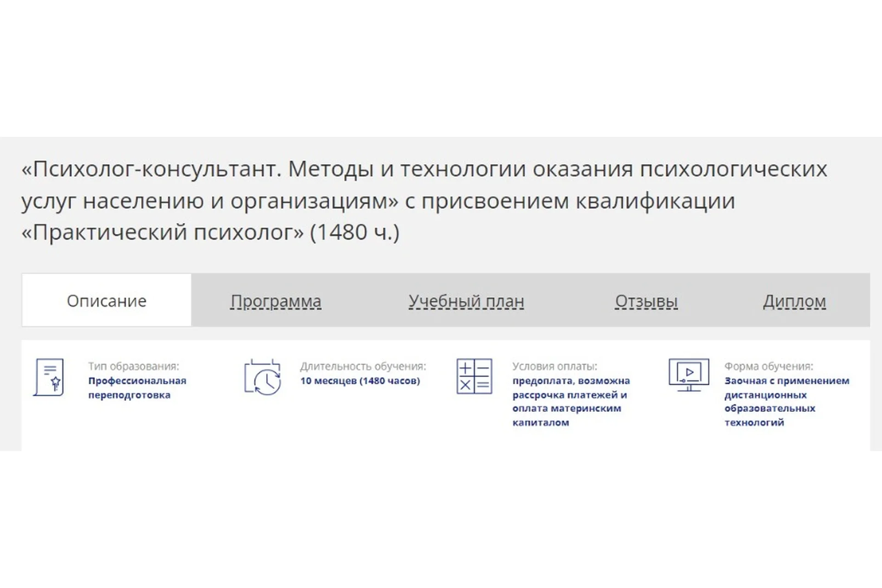Viewport: 882px width, 588px height.
Task: Switch to the Программа tab
Action: 276,301
